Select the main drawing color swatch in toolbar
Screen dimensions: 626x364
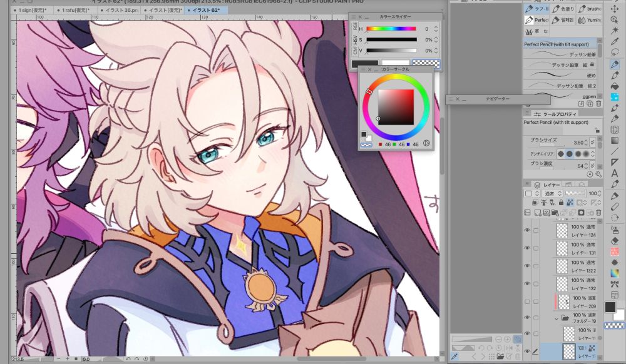(x=610, y=307)
